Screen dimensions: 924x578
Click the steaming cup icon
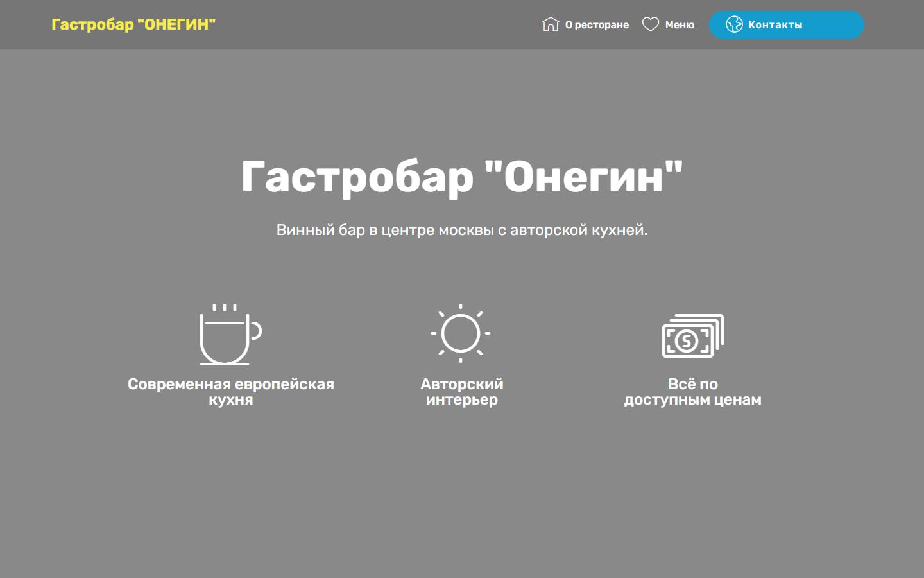tap(230, 334)
